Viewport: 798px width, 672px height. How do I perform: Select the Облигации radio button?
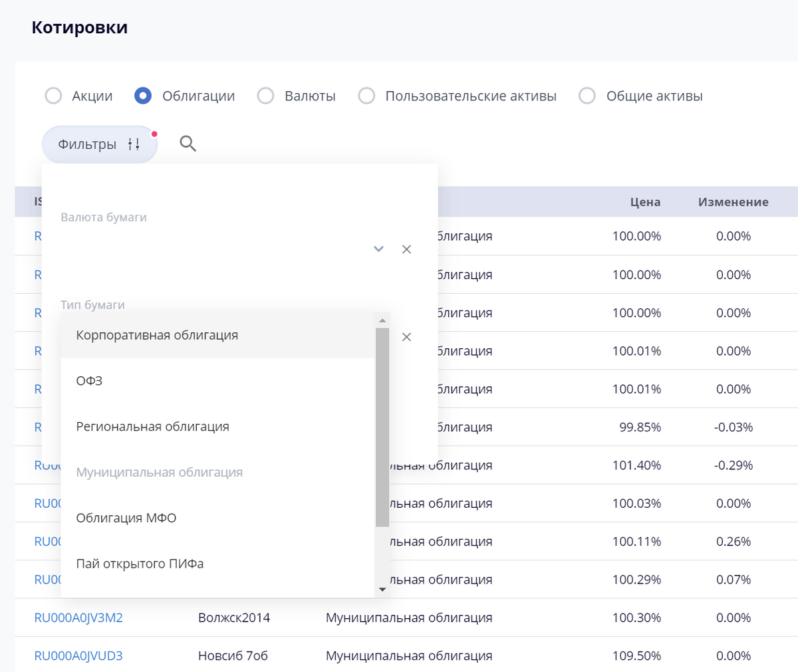coord(143,96)
